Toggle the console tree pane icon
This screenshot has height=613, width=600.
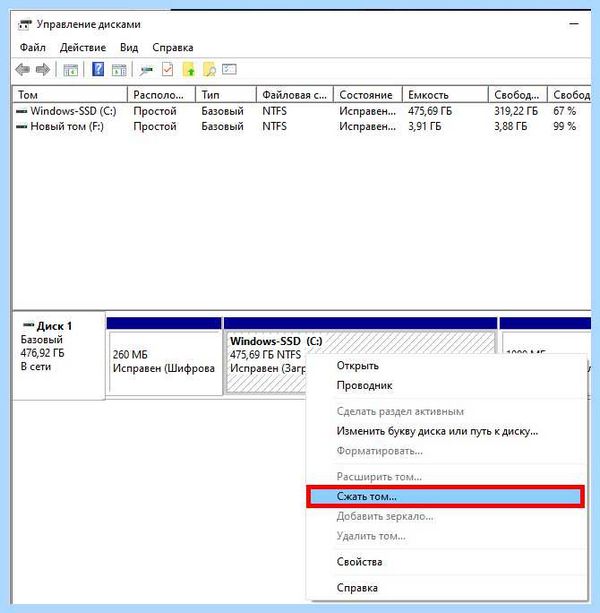(x=70, y=70)
